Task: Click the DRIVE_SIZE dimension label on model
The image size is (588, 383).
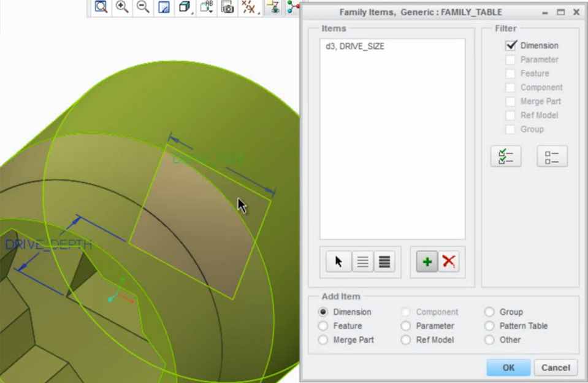Action: pos(209,158)
